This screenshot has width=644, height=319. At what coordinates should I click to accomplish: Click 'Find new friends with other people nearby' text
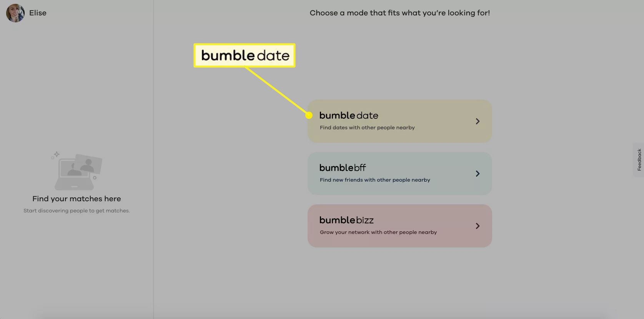tap(375, 180)
